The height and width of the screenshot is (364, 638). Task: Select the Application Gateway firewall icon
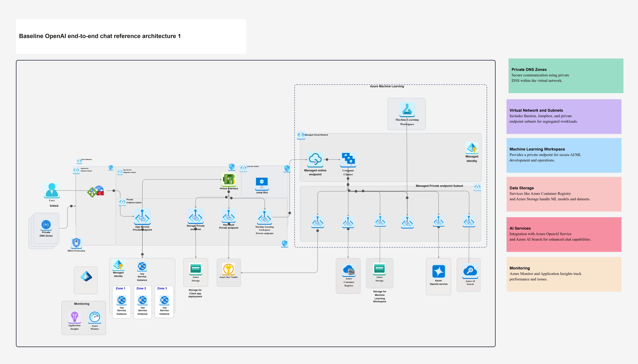96,192
